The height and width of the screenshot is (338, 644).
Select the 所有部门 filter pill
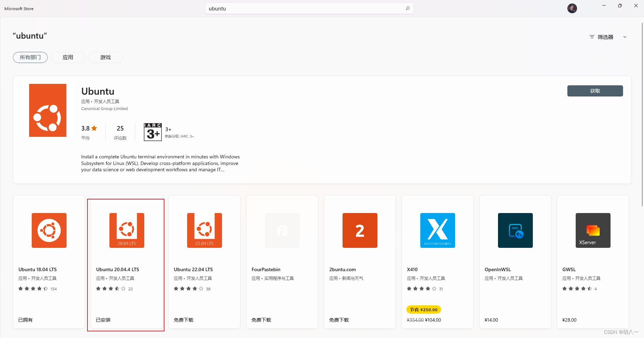point(30,57)
